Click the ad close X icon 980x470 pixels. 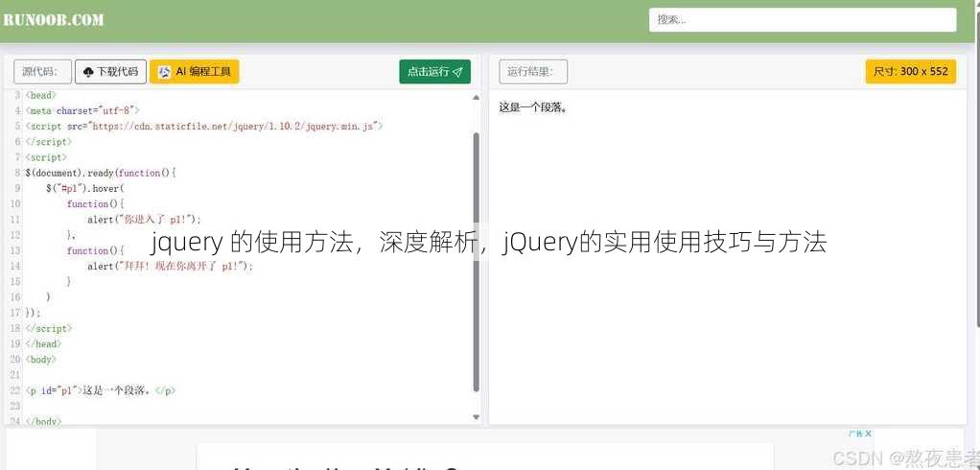868,434
